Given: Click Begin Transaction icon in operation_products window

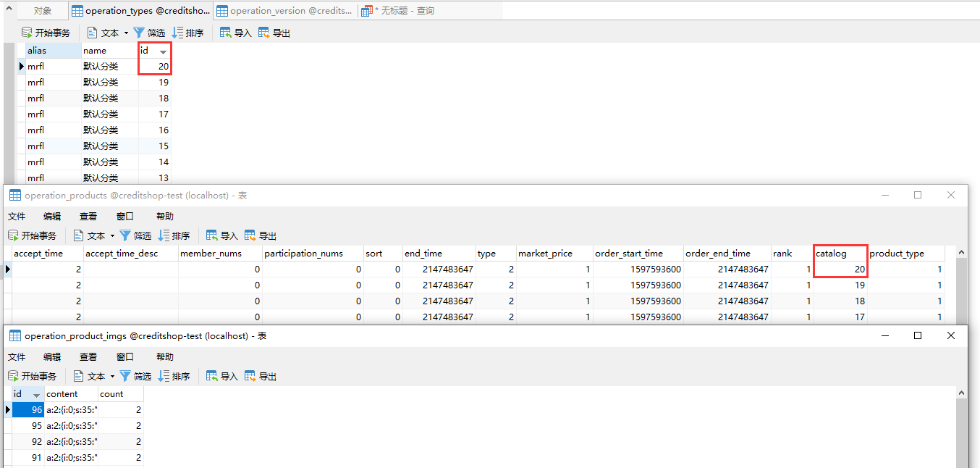Looking at the screenshot, I should click(x=13, y=235).
